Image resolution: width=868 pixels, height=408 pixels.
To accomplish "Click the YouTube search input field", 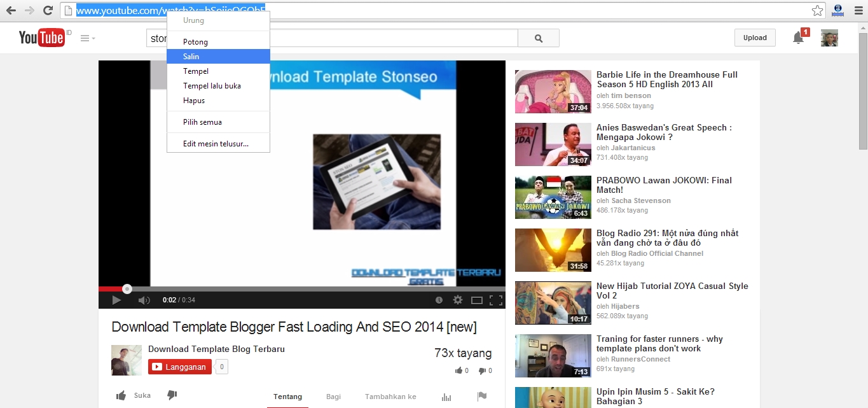I will tap(332, 38).
